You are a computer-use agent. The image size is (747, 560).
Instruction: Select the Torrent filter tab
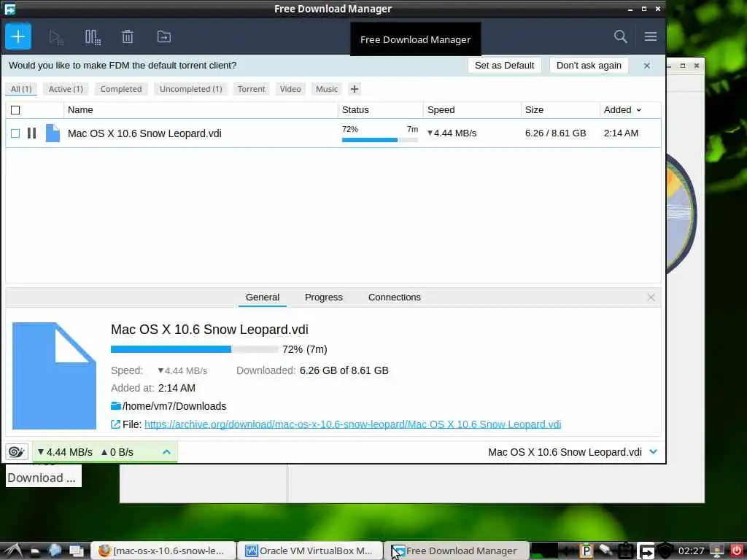[x=251, y=89]
